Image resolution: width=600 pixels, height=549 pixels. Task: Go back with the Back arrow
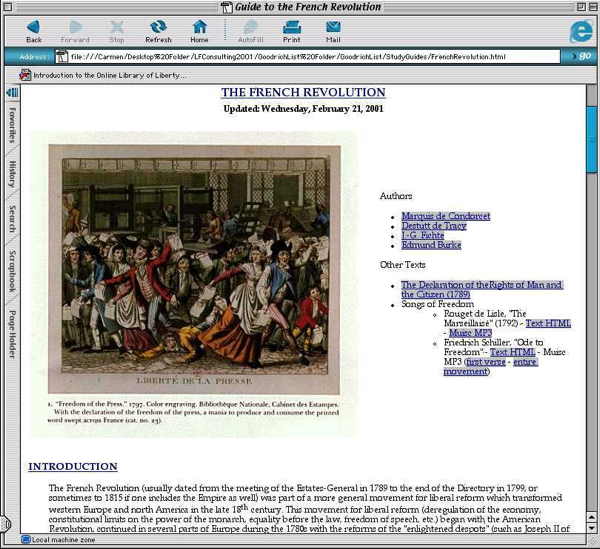[34, 31]
